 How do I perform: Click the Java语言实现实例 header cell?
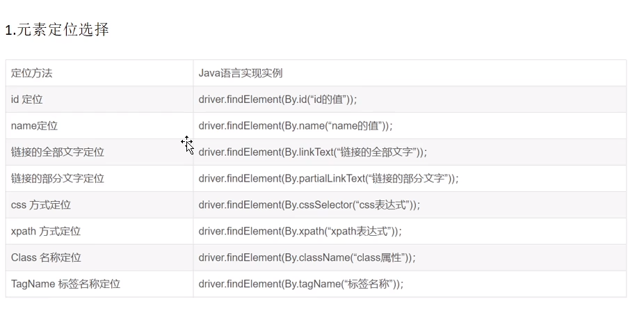(x=410, y=73)
